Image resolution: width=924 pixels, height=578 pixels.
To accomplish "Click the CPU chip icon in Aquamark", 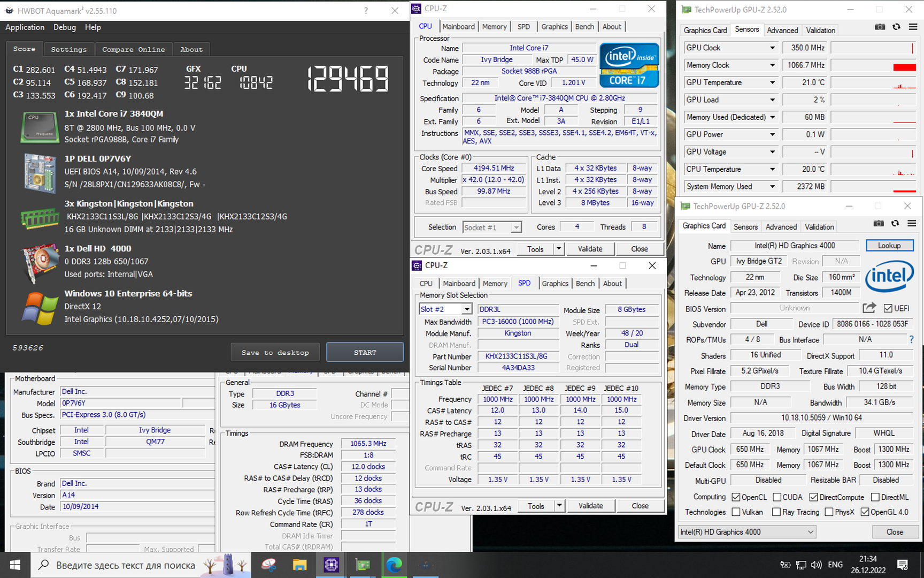I will pyautogui.click(x=39, y=127).
